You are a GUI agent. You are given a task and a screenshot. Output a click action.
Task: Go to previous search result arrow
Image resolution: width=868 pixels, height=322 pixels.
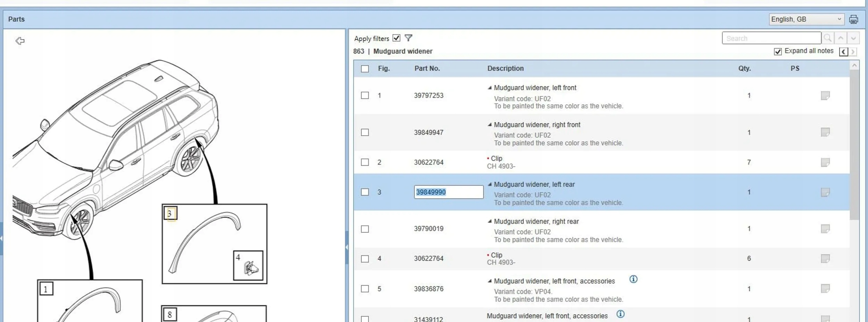[x=841, y=38]
